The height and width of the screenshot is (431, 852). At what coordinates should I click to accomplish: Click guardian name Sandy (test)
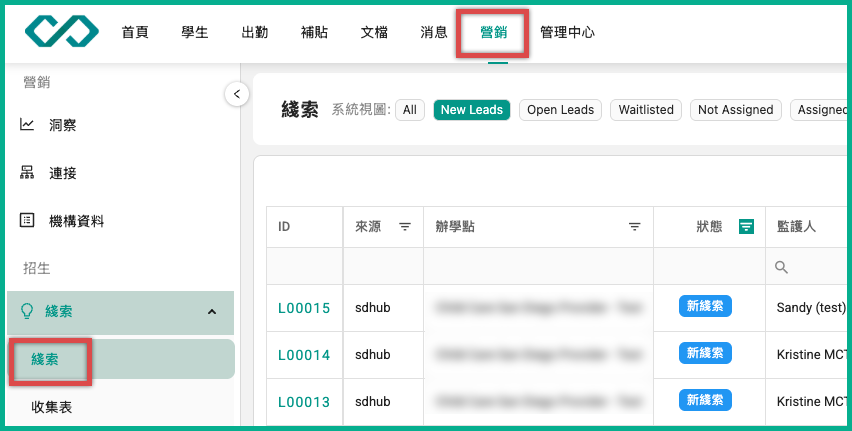tap(811, 308)
